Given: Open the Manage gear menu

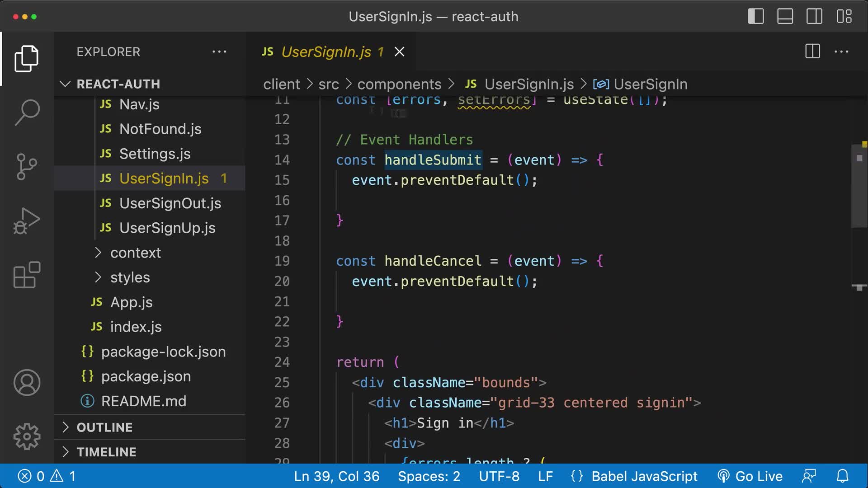Looking at the screenshot, I should tap(27, 436).
